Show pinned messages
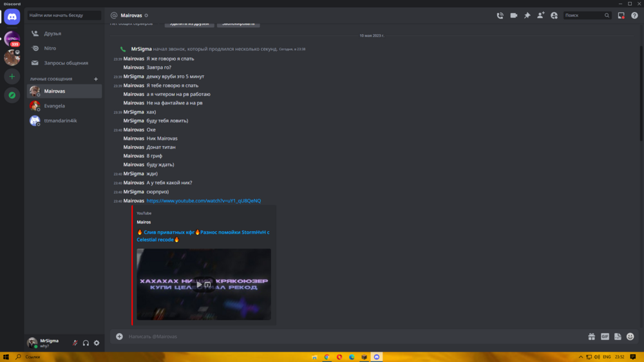Viewport: 644px width, 362px height. [x=527, y=15]
